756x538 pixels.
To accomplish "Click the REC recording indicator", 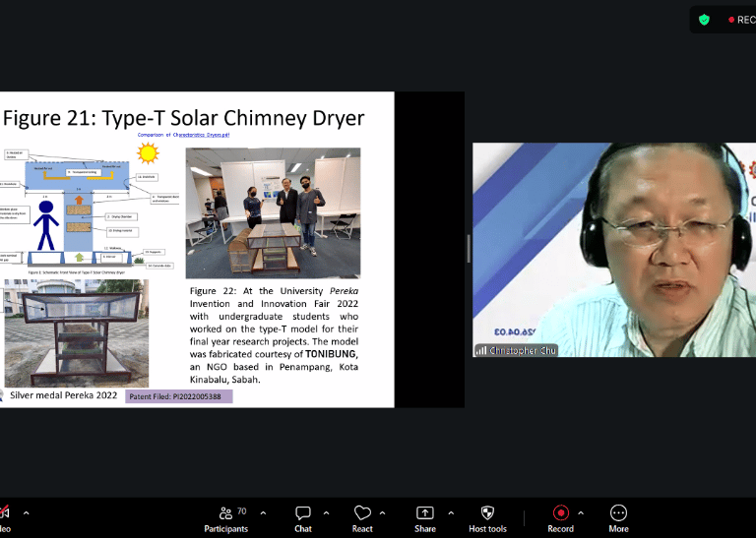I will pos(741,20).
